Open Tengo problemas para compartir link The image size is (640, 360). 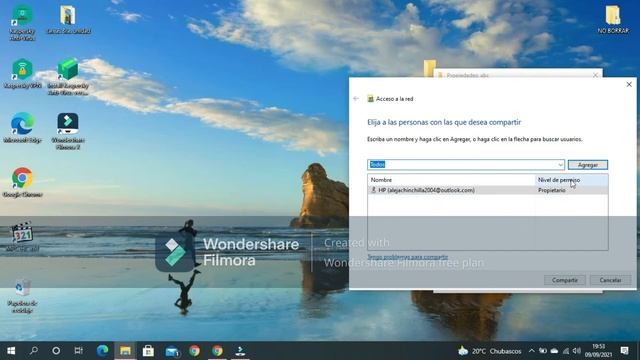click(x=407, y=257)
